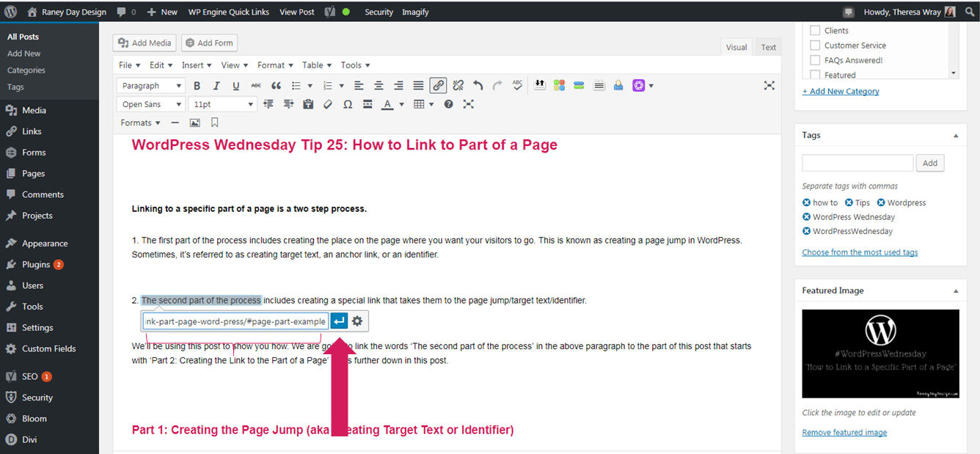Redo the last action
The height and width of the screenshot is (454, 980).
[497, 86]
